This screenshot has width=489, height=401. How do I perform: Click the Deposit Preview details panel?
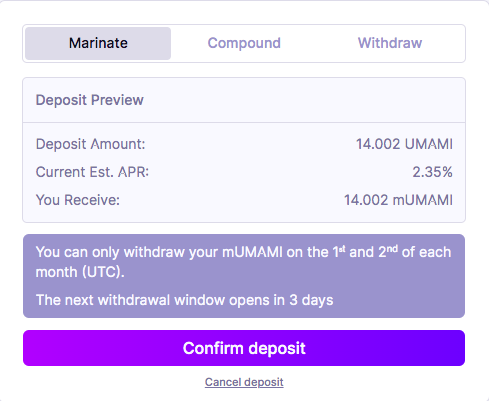[x=244, y=150]
